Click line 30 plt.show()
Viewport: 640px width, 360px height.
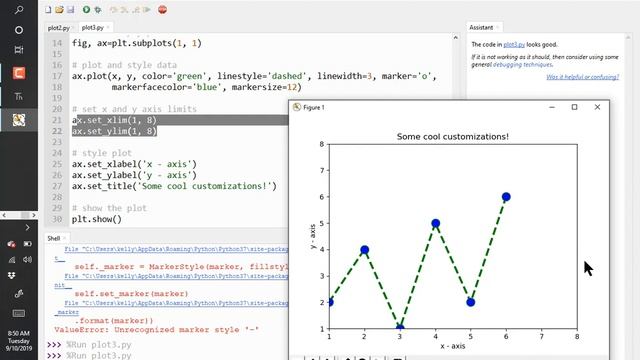pos(97,219)
